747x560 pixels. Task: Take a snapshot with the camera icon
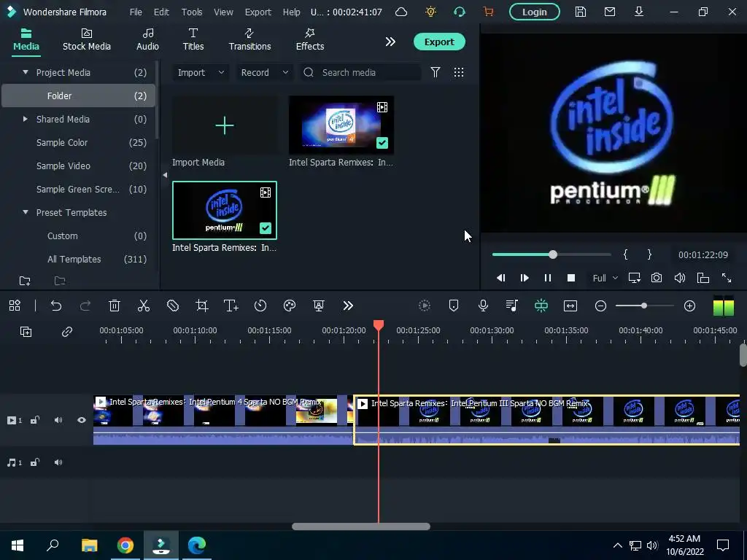tap(657, 278)
